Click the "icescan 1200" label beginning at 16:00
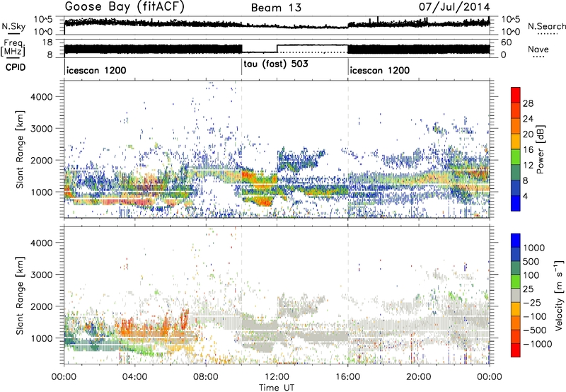 [380, 70]
